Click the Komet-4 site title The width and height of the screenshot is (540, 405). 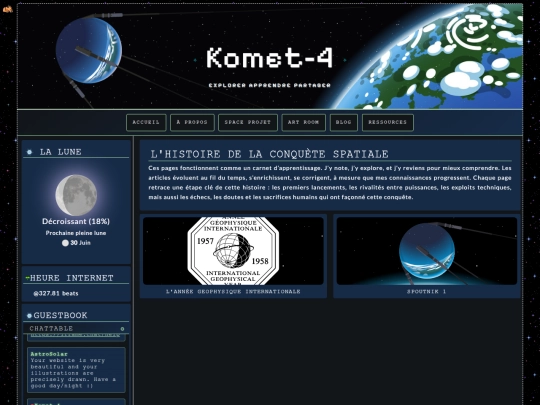click(270, 58)
